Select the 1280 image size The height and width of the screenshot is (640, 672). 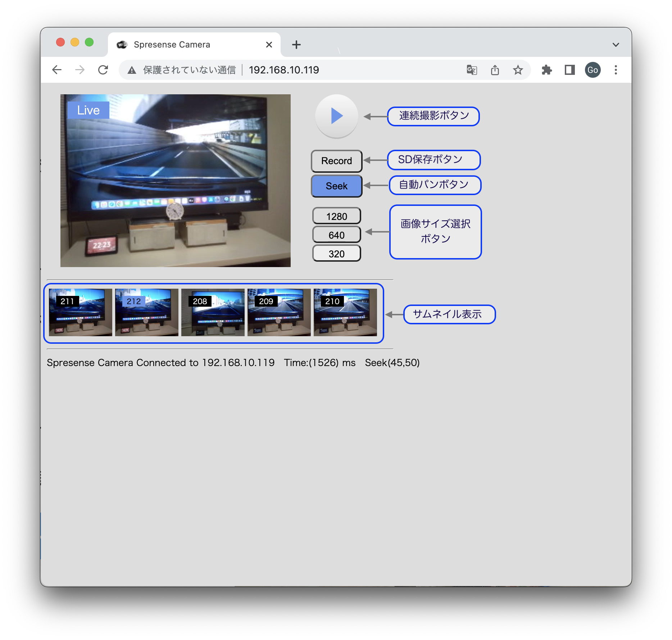click(336, 216)
